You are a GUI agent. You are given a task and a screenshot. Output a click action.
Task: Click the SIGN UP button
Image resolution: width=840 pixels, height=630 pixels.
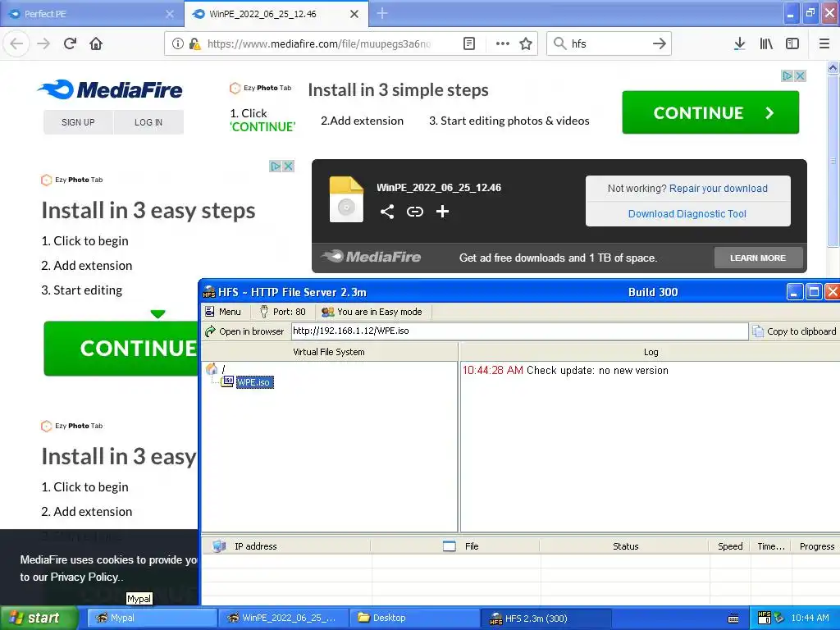[x=78, y=122]
